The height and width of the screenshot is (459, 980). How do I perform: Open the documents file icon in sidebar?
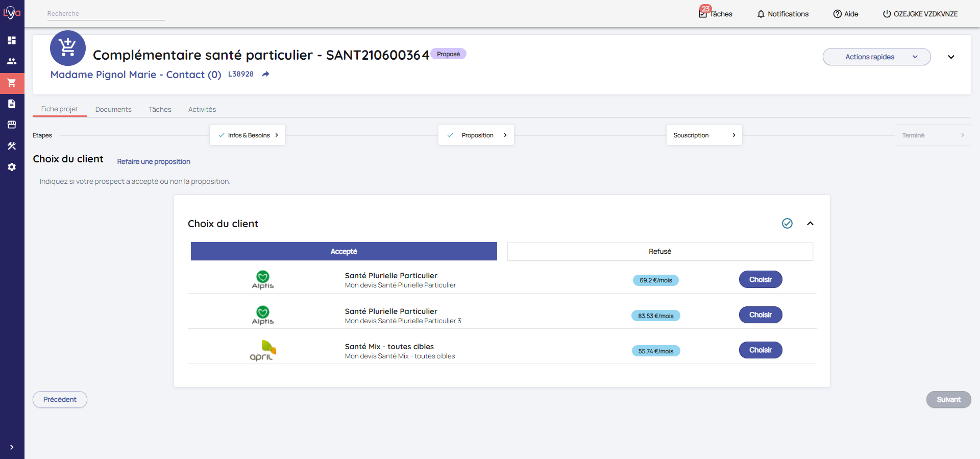pyautogui.click(x=12, y=104)
